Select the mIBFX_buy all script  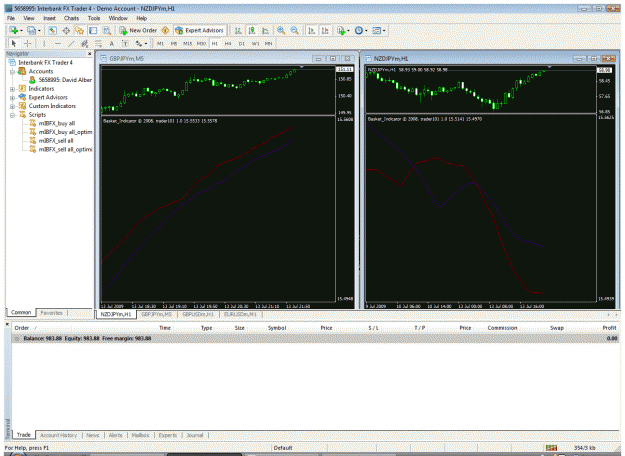57,124
